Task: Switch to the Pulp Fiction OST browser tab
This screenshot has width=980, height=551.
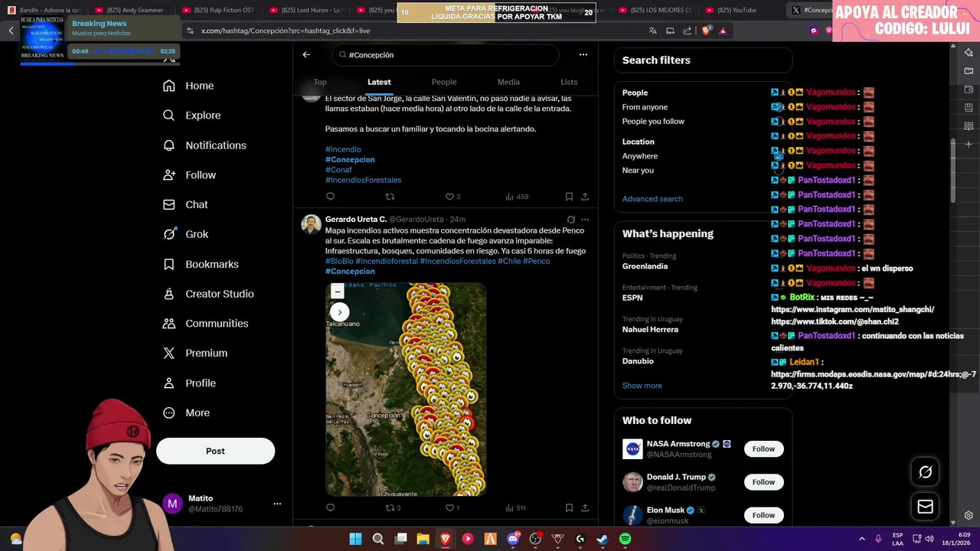Action: (x=218, y=10)
